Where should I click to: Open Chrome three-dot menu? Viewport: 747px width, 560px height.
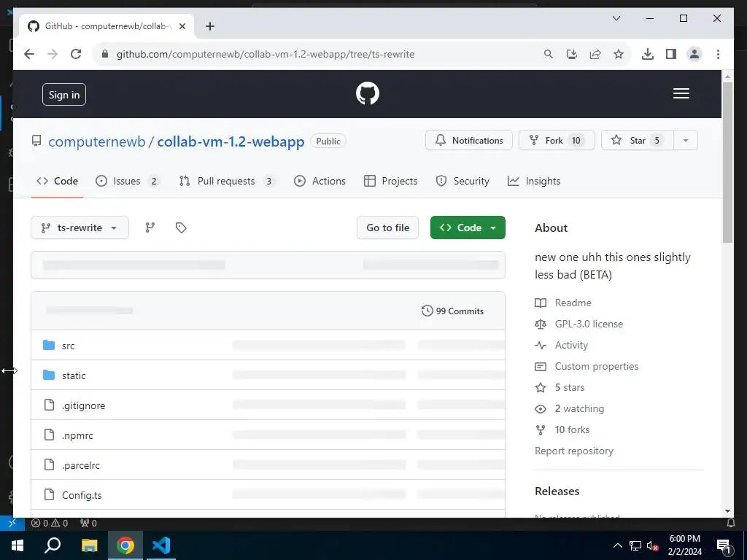[x=718, y=54]
